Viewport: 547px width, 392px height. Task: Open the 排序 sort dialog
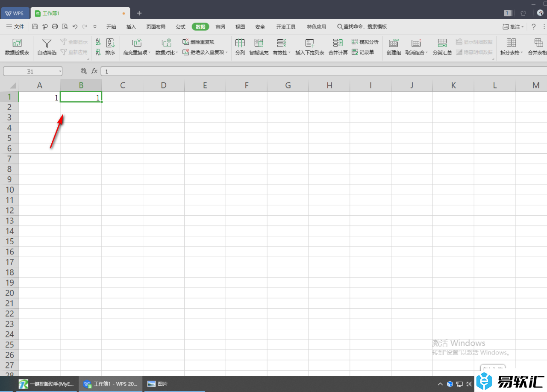click(110, 47)
